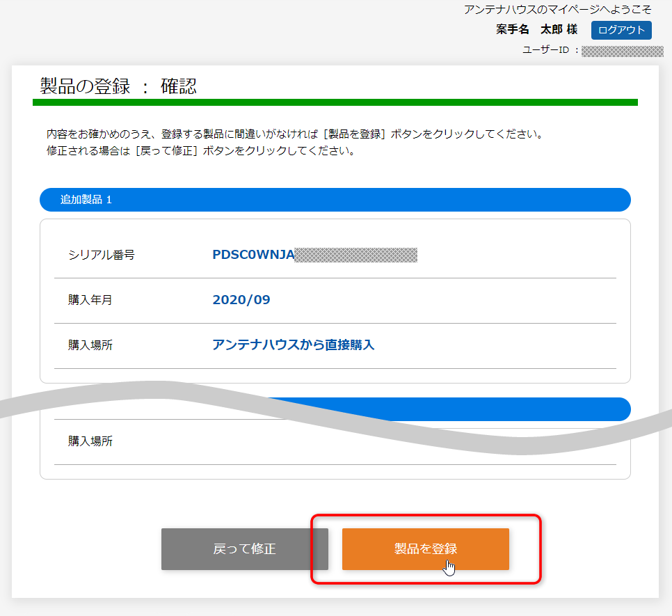Select the serial number PDSC0WNJA value
The image size is (672, 616).
pyautogui.click(x=250, y=255)
